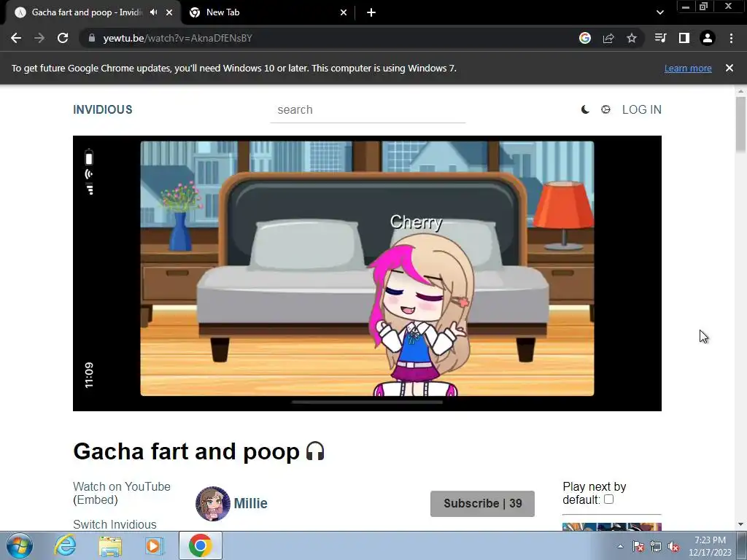Click the address bar URL
Viewport: 747px width, 560px height.
click(177, 38)
